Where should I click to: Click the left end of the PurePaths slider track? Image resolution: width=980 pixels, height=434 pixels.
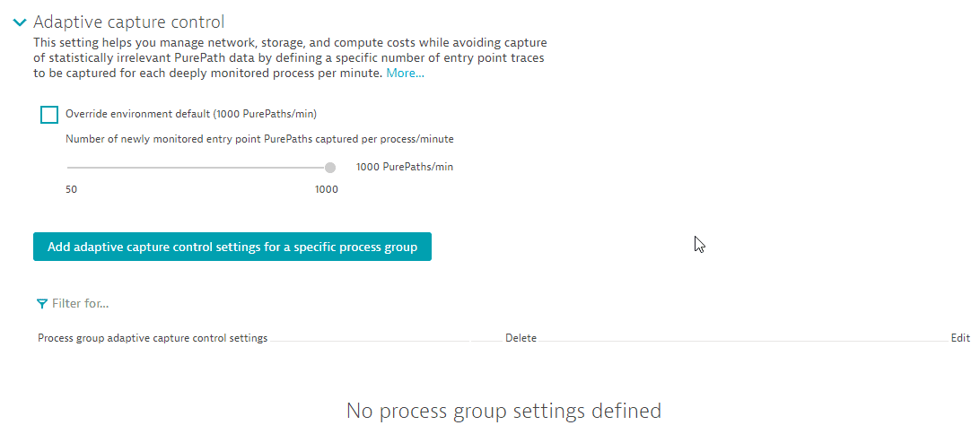point(69,167)
